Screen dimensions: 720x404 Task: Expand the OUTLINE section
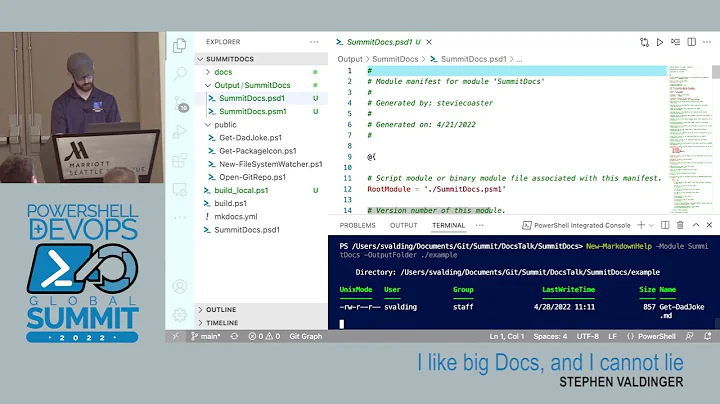point(261,310)
